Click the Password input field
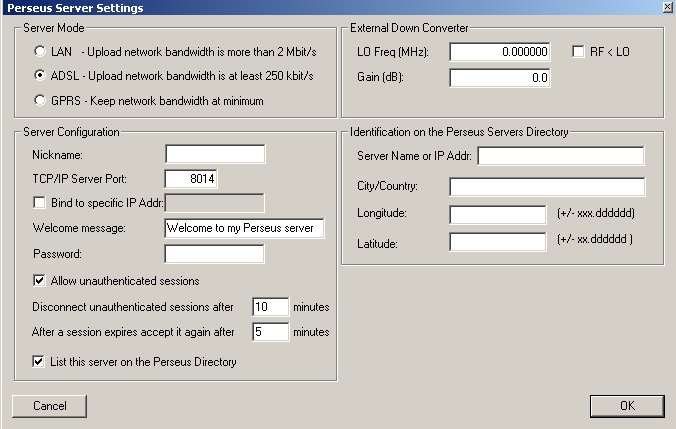 (x=214, y=254)
